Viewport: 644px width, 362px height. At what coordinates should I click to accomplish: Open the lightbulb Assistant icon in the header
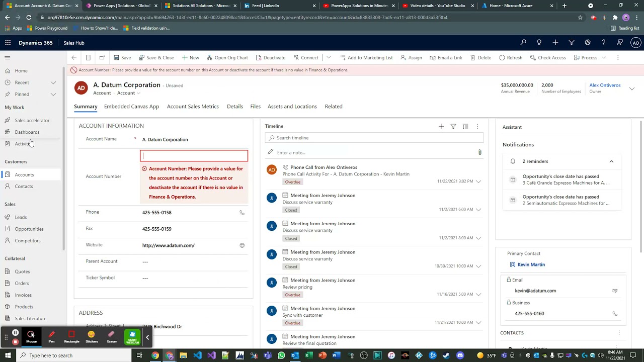539,43
